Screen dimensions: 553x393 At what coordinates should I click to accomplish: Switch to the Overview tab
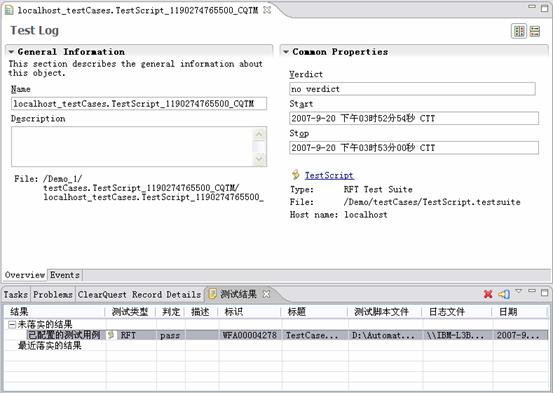pos(25,275)
